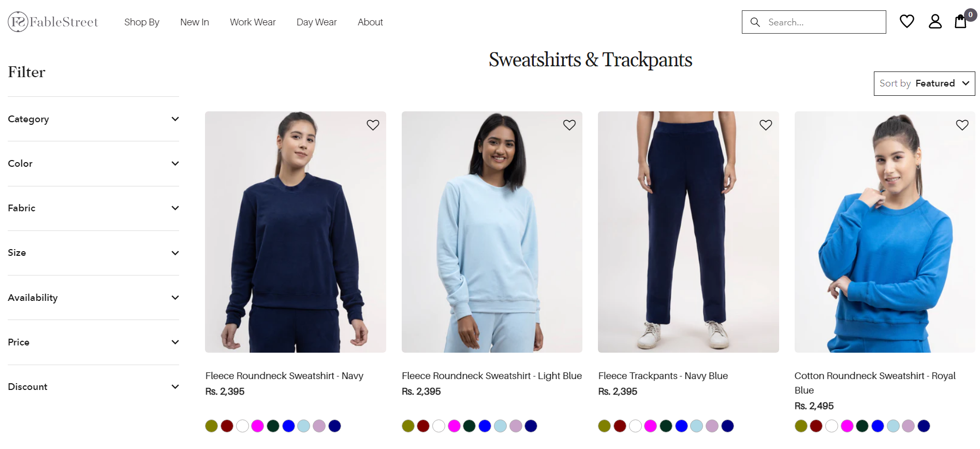Open Fleece Trackpants - Navy Blue product link
Screen dimensions: 980x449
663,376
